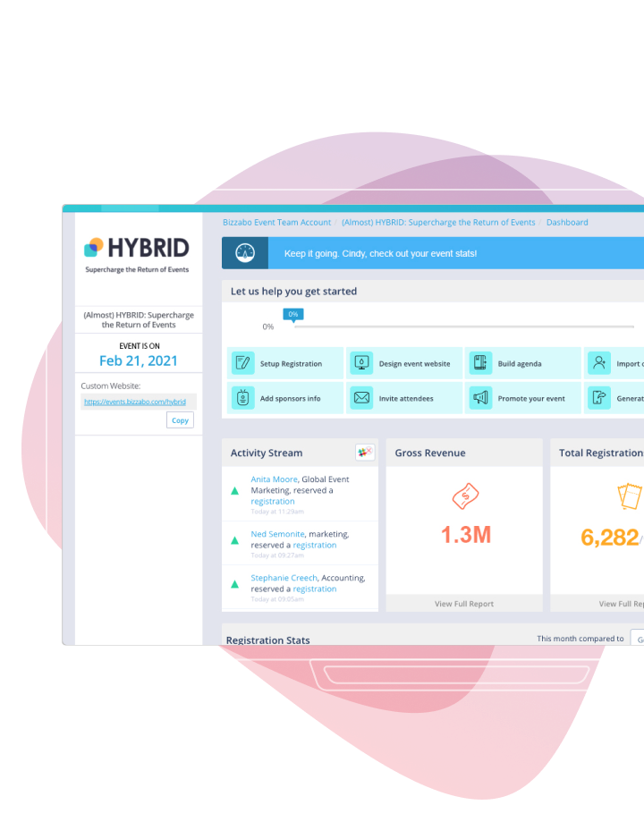Image resolution: width=644 pixels, height=839 pixels.
Task: Toggle the Slack integration icon in Activity Stream
Action: pos(365,452)
